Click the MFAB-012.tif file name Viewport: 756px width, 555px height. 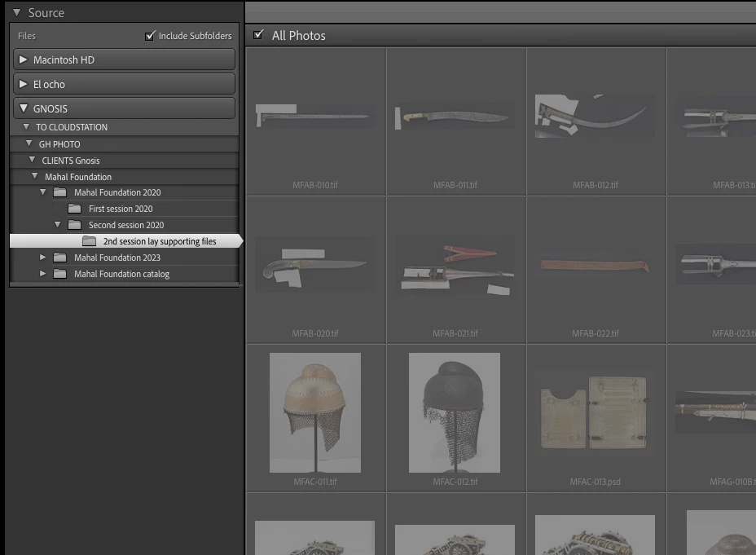pyautogui.click(x=596, y=185)
